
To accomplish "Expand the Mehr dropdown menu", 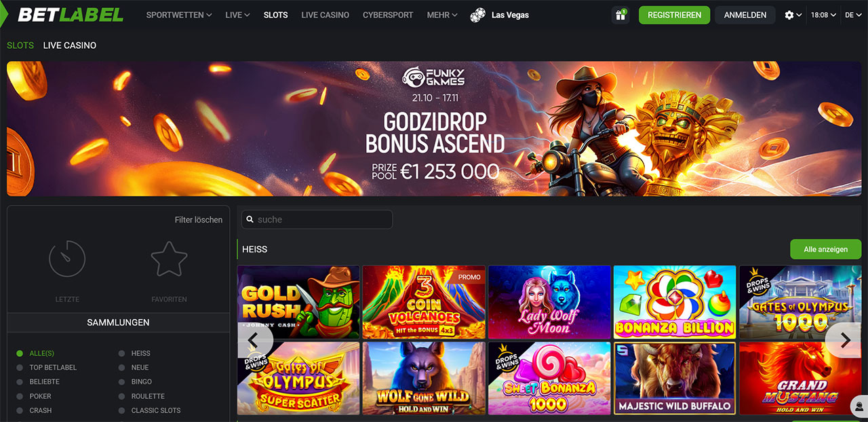I will (442, 15).
